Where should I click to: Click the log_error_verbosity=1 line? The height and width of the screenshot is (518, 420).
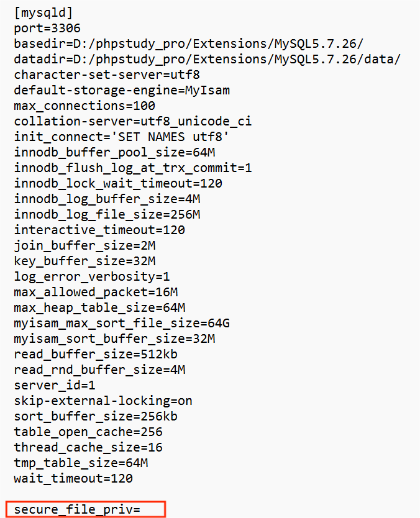tap(92, 277)
